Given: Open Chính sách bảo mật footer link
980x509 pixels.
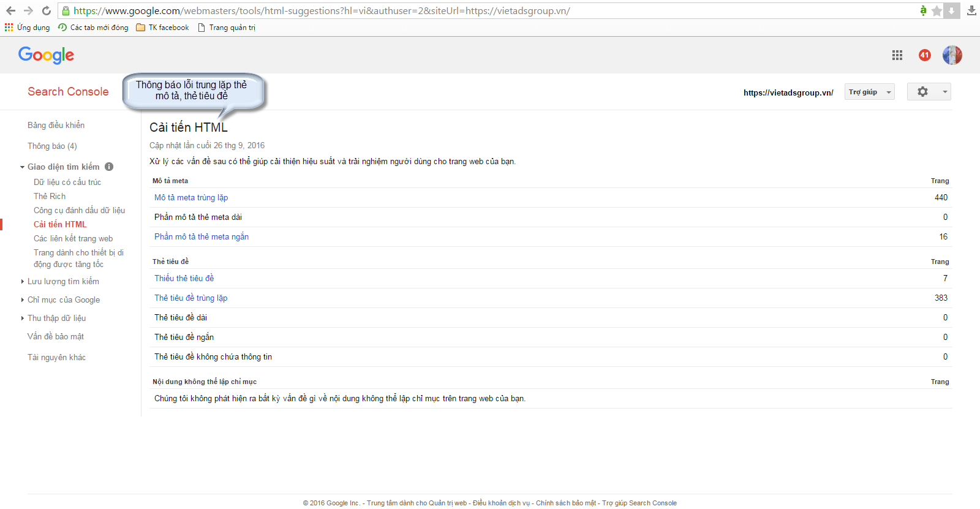Looking at the screenshot, I should coord(566,503).
